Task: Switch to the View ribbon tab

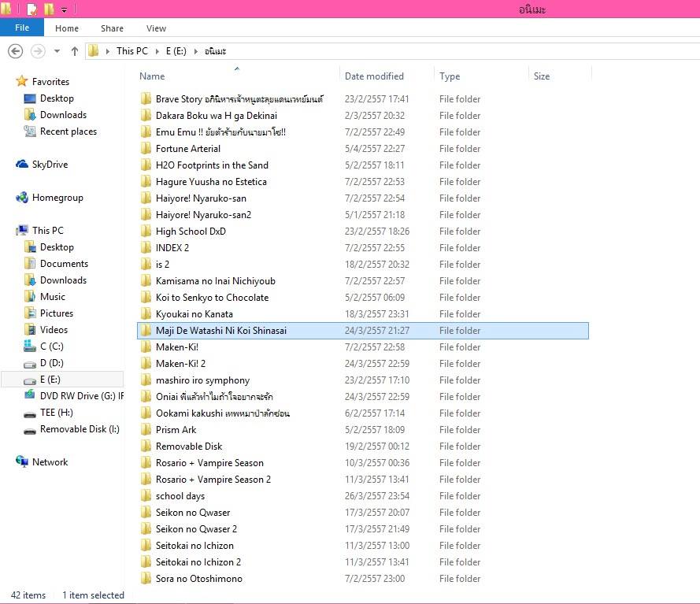Action: (156, 28)
